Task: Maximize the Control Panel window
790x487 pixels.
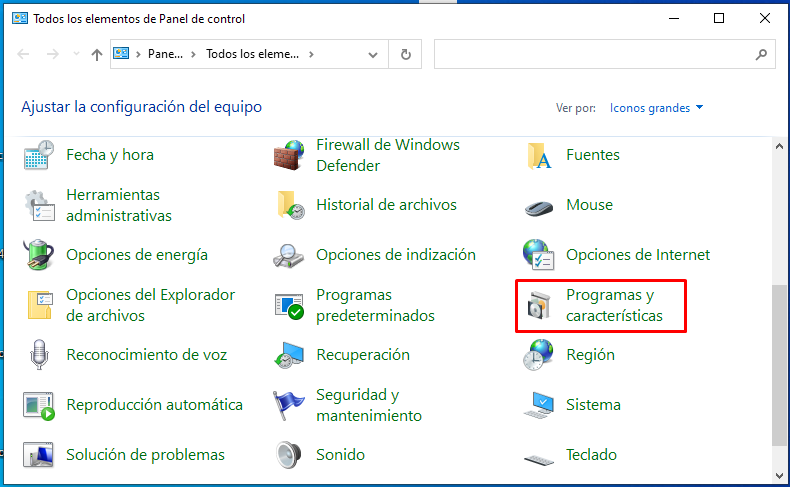Action: click(719, 19)
